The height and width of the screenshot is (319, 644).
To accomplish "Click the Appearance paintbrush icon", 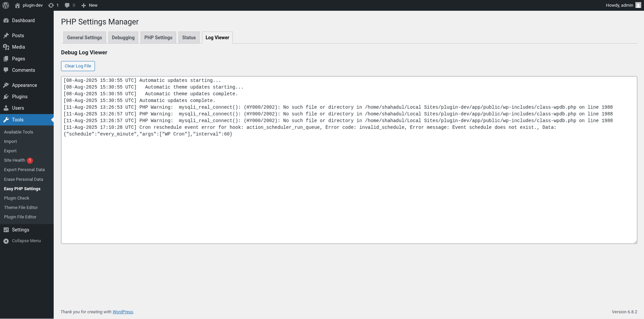I will tap(6, 85).
